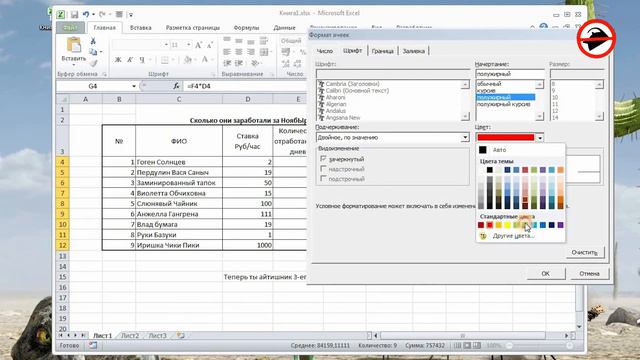This screenshot has height=360, width=640.
Task: Open the Формулы ribbon tab
Action: click(x=246, y=28)
